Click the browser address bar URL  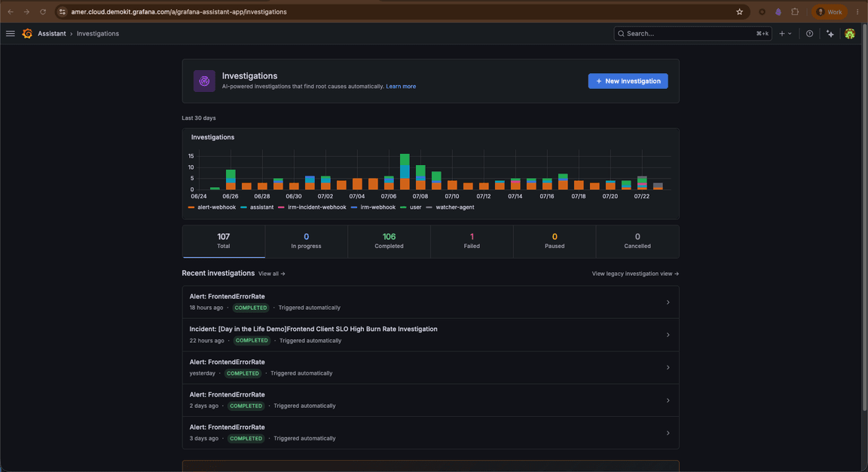coord(179,11)
